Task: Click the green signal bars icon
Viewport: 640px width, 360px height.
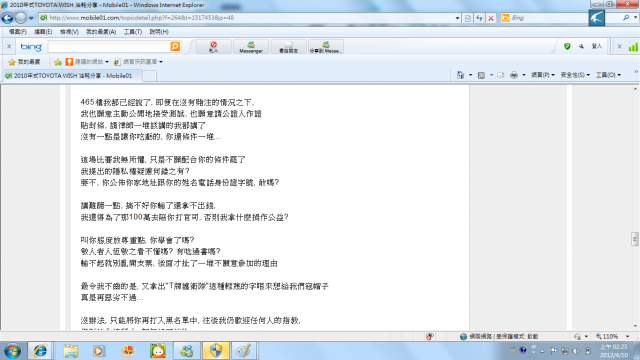Action: click(x=633, y=47)
